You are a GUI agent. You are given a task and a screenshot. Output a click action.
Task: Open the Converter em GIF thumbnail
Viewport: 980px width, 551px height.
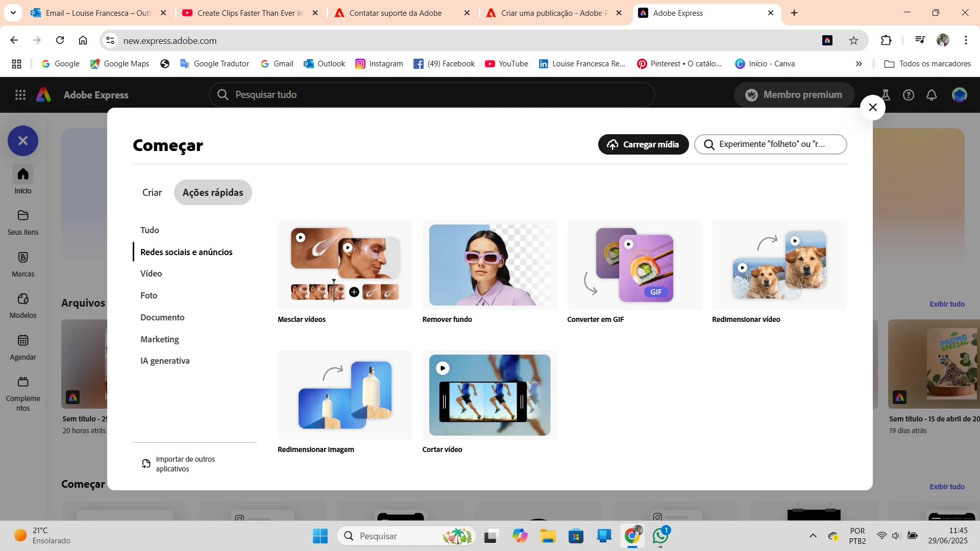[634, 265]
